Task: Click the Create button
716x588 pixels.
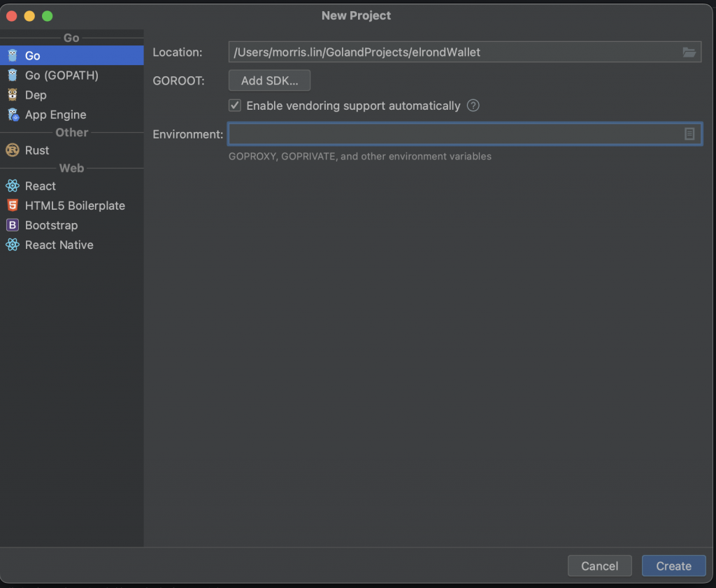Action: click(x=673, y=566)
